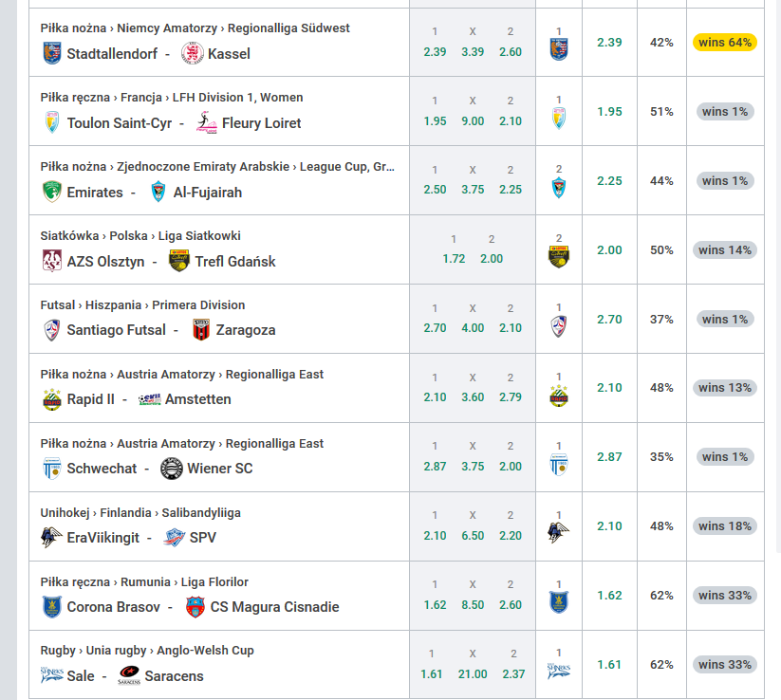Click the 'wins 14%' badge for Trefl Gdańsk

click(725, 249)
